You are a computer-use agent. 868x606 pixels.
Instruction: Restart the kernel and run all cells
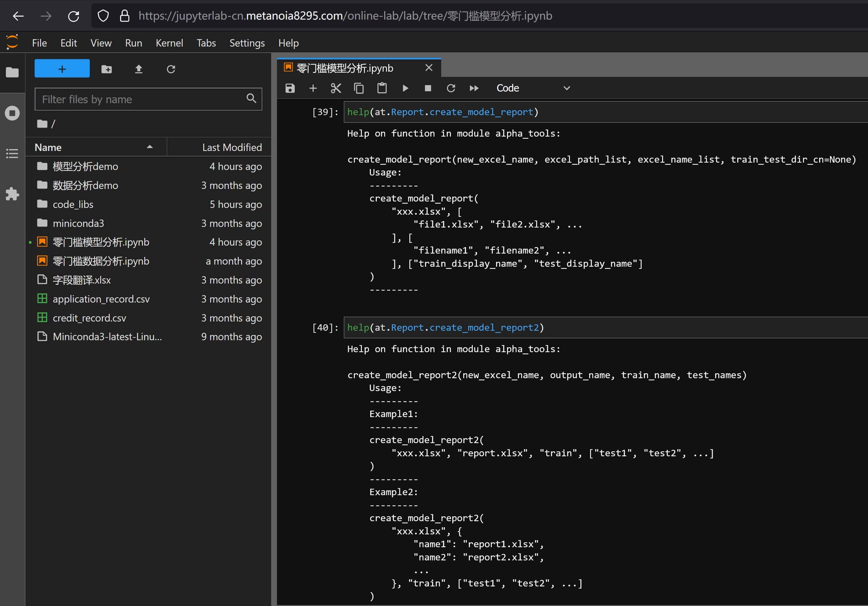pos(474,88)
